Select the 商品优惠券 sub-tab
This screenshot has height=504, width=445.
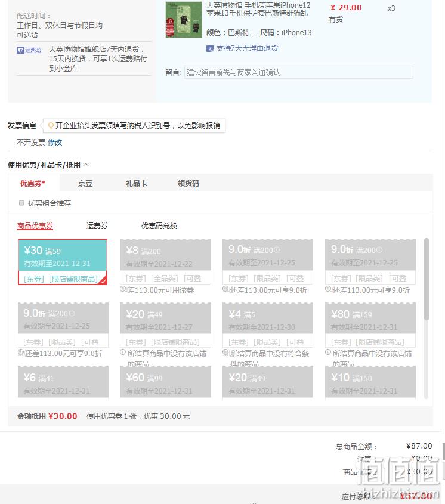(x=35, y=226)
